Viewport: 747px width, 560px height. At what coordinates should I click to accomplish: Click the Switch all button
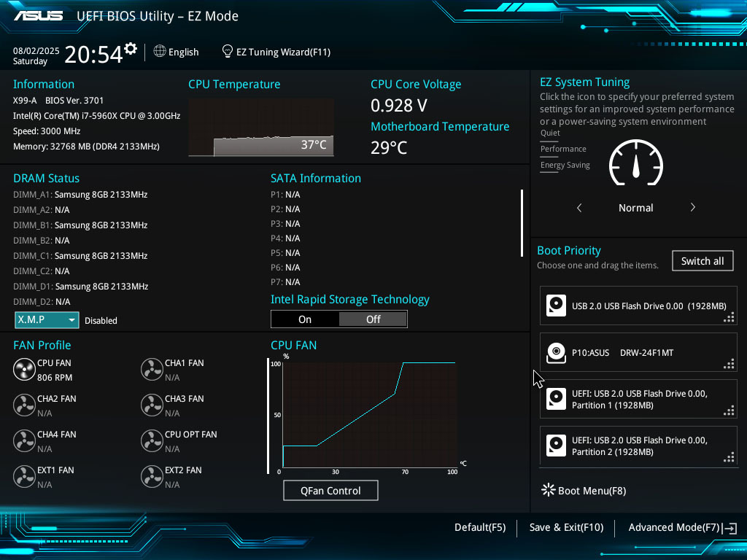click(703, 261)
